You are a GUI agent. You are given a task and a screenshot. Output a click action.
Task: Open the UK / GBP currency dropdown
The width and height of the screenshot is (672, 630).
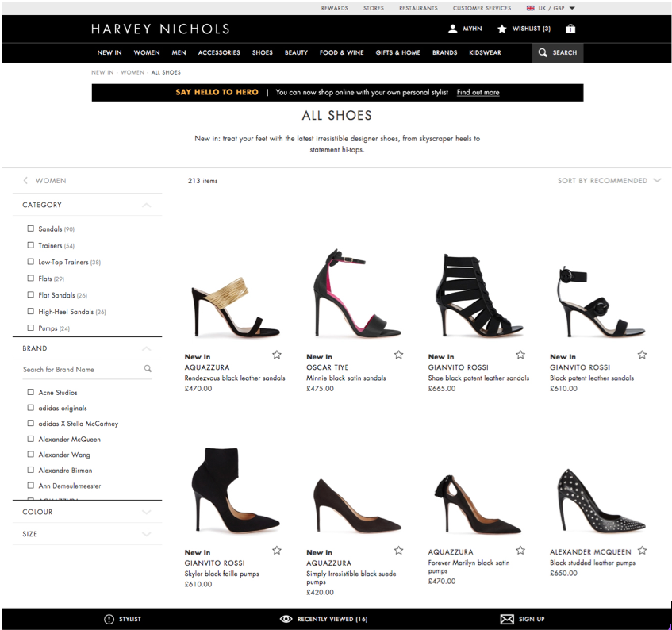tap(551, 8)
